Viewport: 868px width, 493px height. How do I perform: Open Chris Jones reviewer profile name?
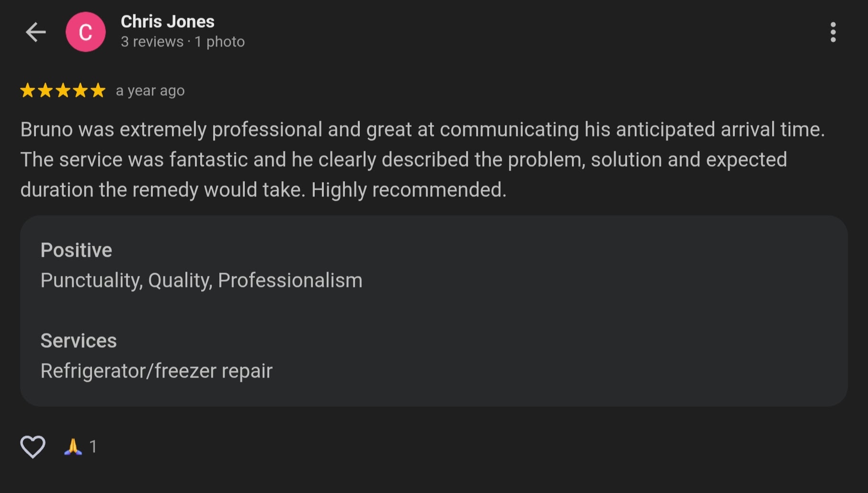pyautogui.click(x=167, y=22)
